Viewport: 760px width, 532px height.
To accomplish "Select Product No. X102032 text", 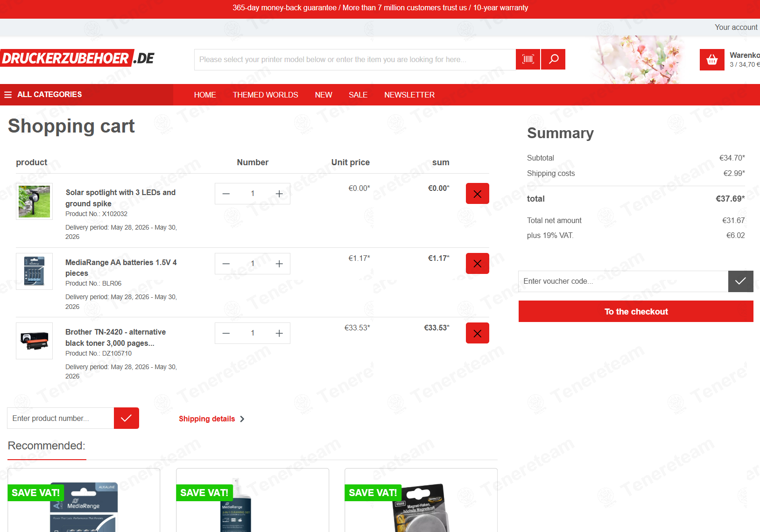I will click(96, 214).
